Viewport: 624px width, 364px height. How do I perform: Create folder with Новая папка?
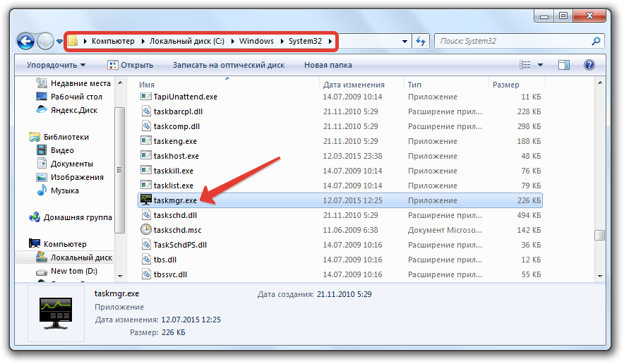click(x=328, y=65)
